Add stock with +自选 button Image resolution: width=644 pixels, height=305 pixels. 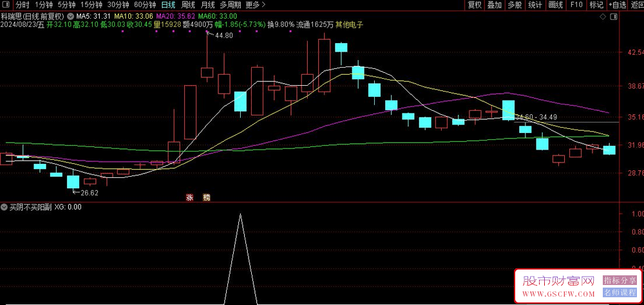point(618,5)
